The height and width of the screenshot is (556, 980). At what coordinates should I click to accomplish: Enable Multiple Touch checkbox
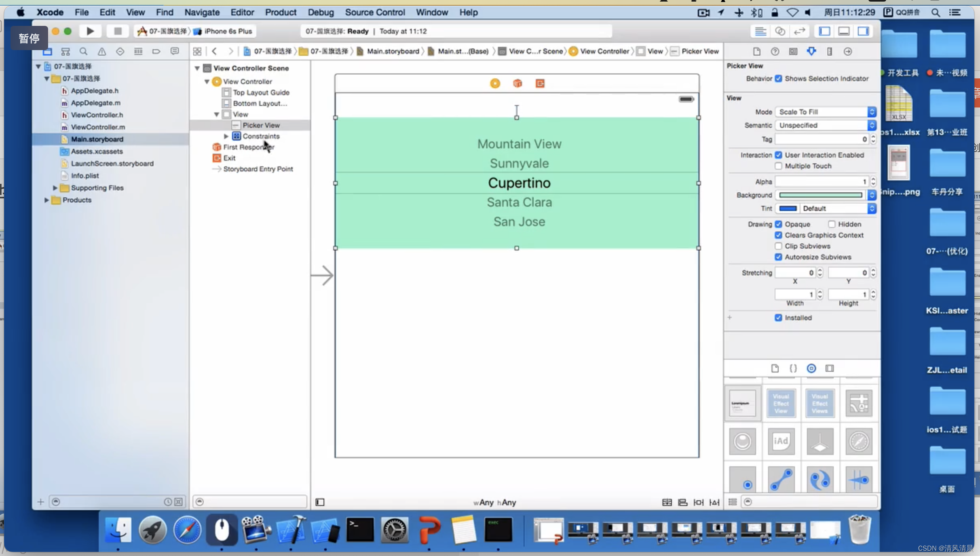pos(779,166)
